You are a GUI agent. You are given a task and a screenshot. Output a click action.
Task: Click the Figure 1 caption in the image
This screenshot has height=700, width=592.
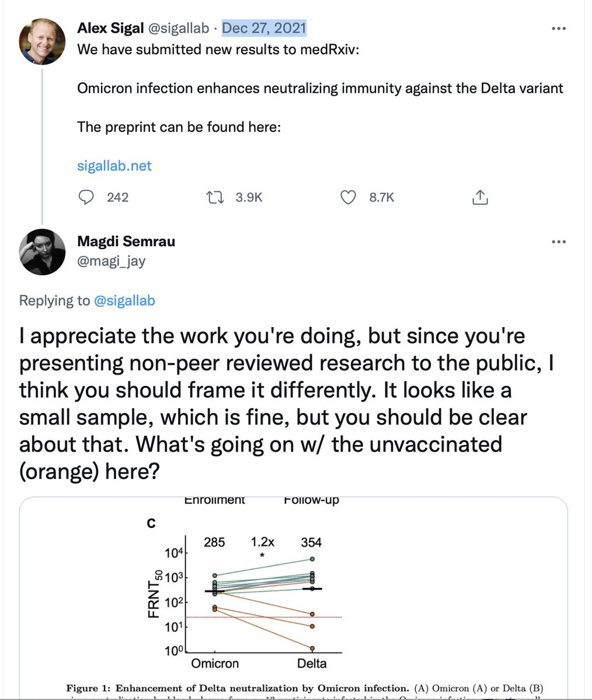tap(304, 689)
